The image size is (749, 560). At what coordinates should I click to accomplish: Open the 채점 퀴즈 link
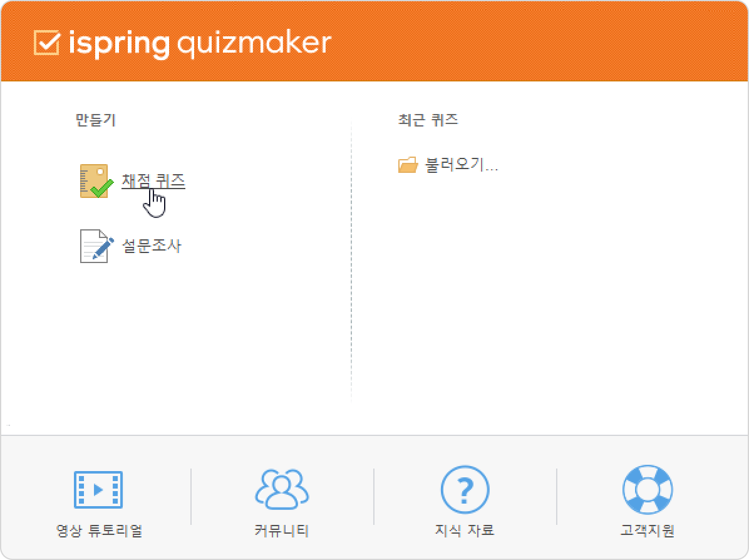(x=153, y=181)
